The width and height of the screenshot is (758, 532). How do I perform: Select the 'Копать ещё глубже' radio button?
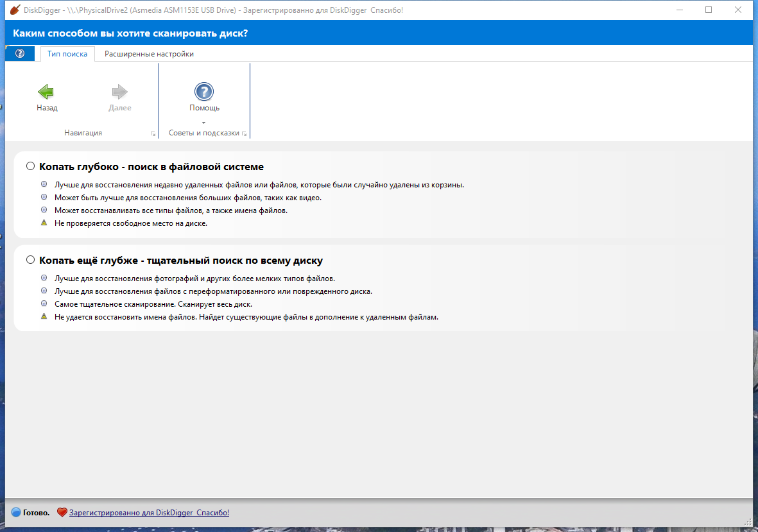[30, 260]
